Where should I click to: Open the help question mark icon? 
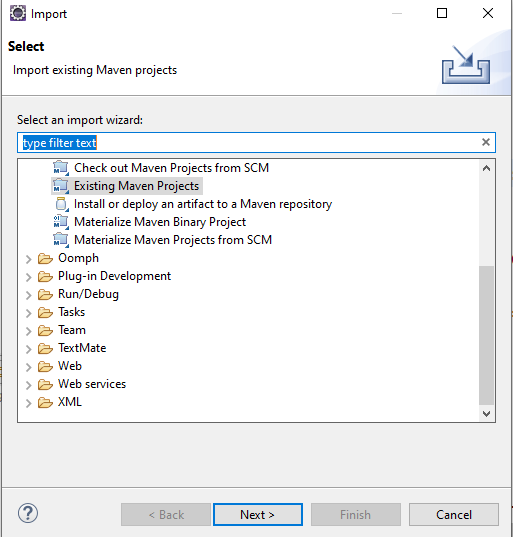(x=28, y=513)
